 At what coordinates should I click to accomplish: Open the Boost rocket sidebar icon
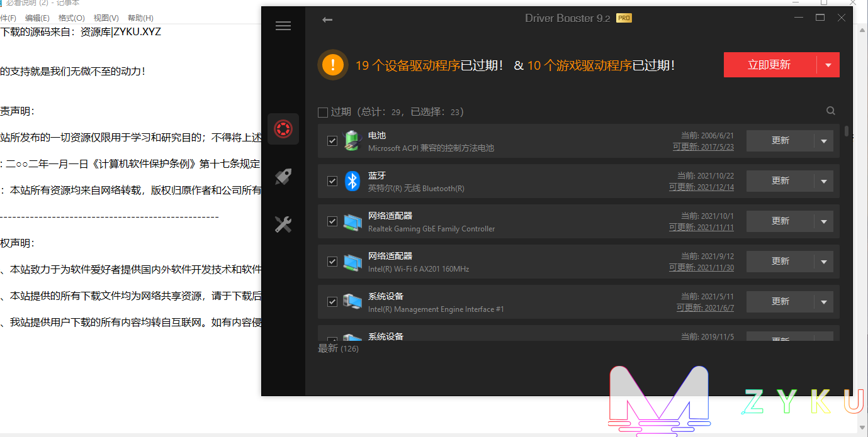click(283, 177)
